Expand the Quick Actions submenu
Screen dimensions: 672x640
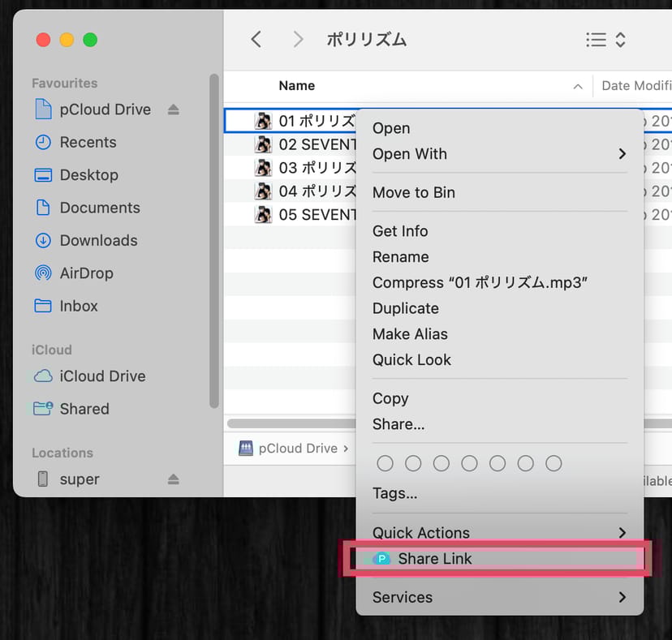tap(622, 533)
